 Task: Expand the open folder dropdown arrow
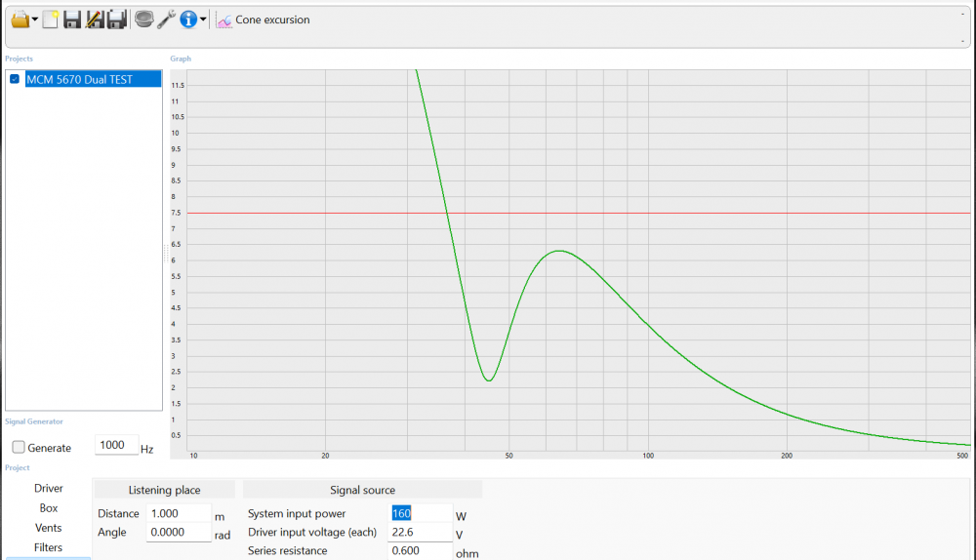click(x=35, y=20)
